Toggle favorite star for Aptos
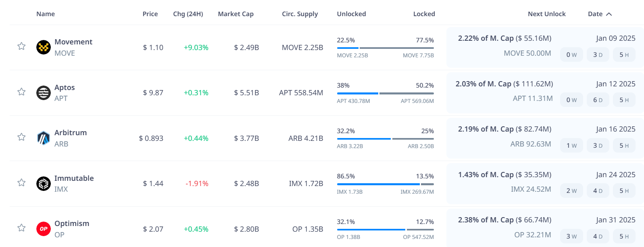Screen dimensions: 644x247 [21, 92]
